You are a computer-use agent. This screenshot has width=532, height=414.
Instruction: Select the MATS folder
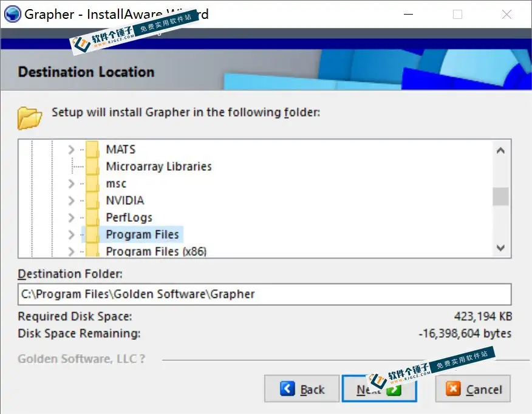coord(121,150)
